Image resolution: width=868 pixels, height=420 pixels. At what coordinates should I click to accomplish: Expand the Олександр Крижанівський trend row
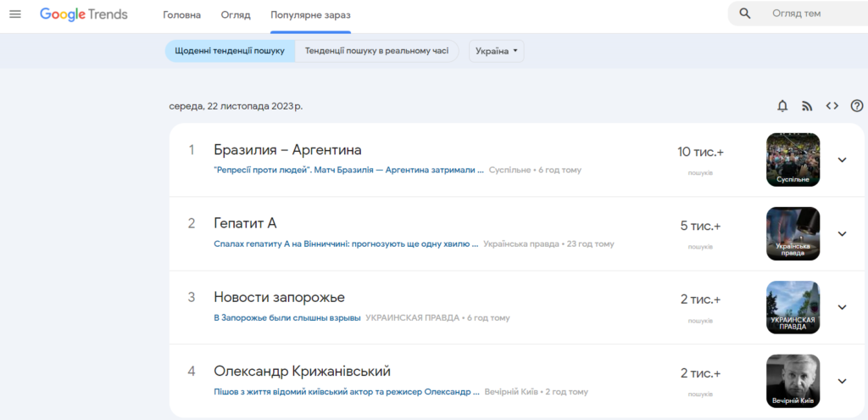842,381
